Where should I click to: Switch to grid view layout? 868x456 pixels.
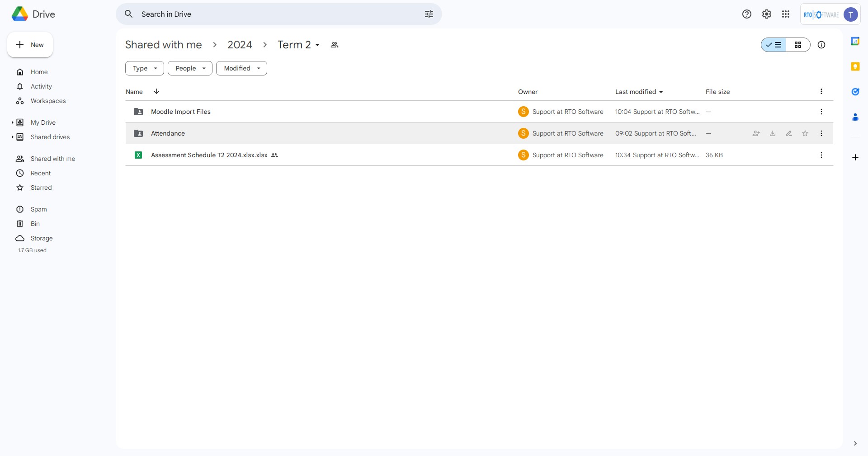coord(798,45)
